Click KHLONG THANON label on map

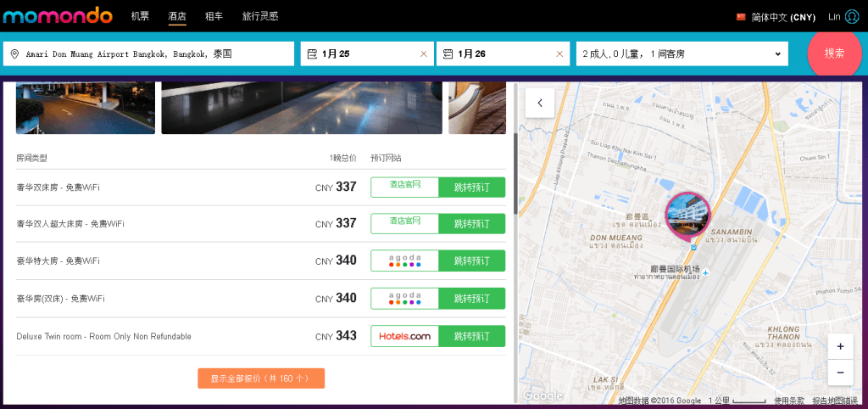coord(784,333)
